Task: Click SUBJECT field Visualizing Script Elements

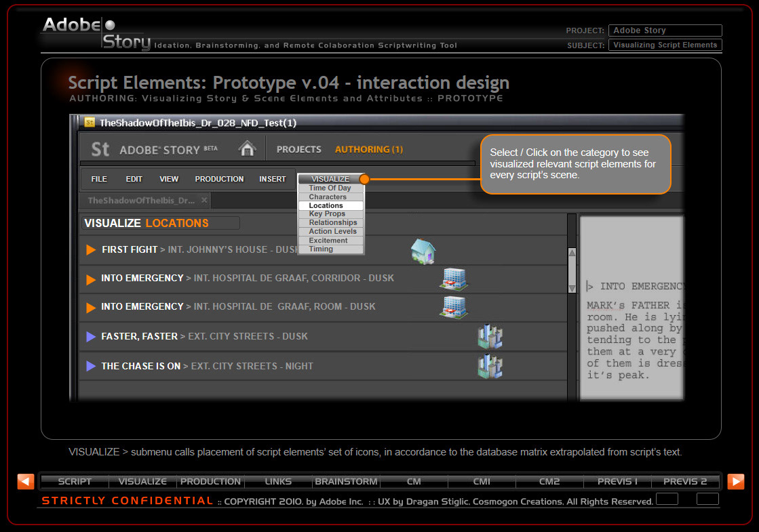Action: coord(665,45)
